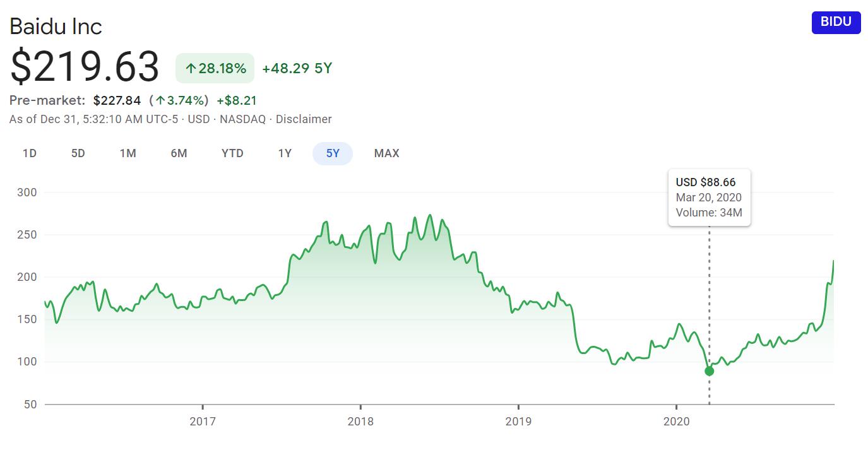This screenshot has height=450, width=868.
Task: Switch to the 5D range tab
Action: (78, 153)
